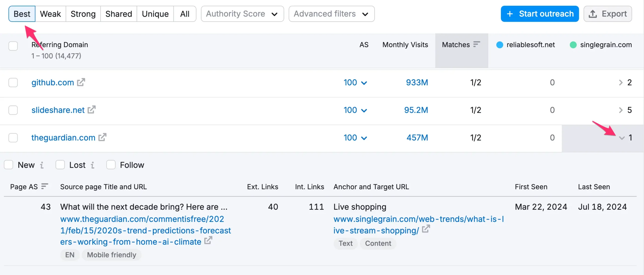Click singlegrain.com green color dot
644x275 pixels.
coord(573,45)
